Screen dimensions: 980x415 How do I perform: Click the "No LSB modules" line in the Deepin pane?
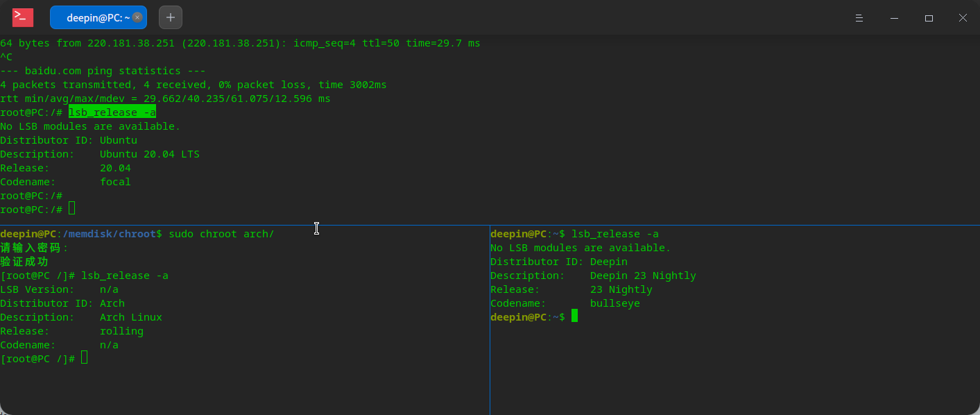point(581,248)
